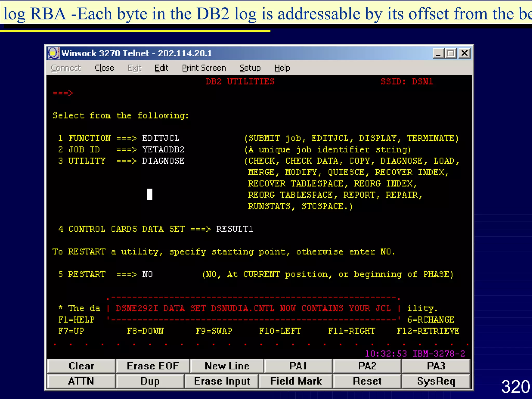Screen dimensions: 532x399
Task: Click the JOB ID field value YETAODB2
Action: click(x=163, y=150)
